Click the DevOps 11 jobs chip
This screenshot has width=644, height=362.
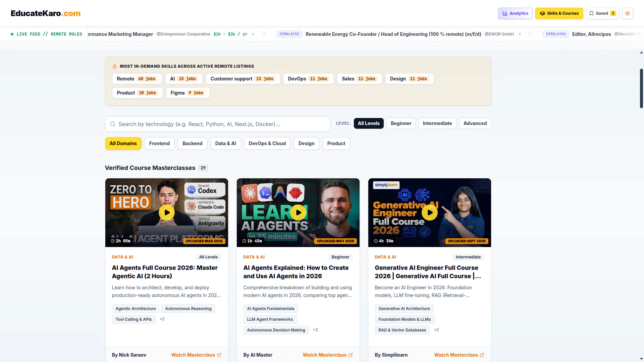click(x=308, y=79)
